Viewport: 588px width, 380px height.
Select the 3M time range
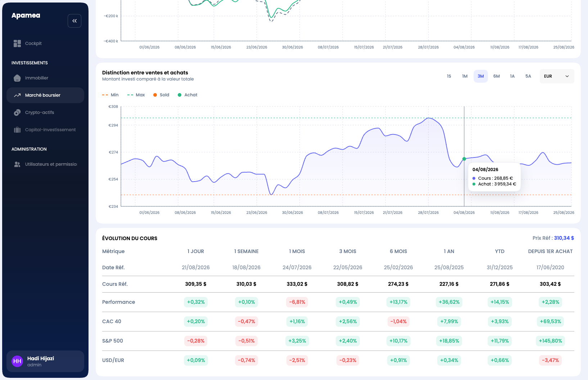click(x=481, y=76)
